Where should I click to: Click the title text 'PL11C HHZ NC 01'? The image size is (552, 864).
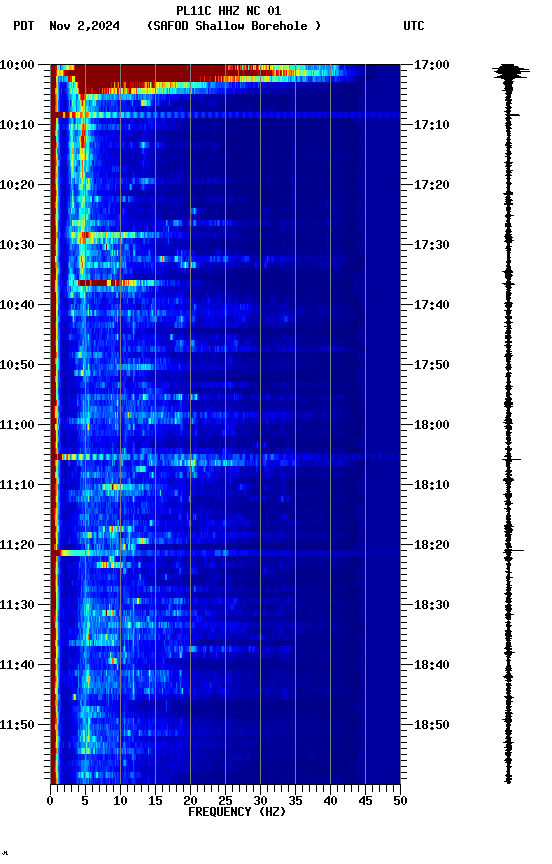pyautogui.click(x=228, y=10)
